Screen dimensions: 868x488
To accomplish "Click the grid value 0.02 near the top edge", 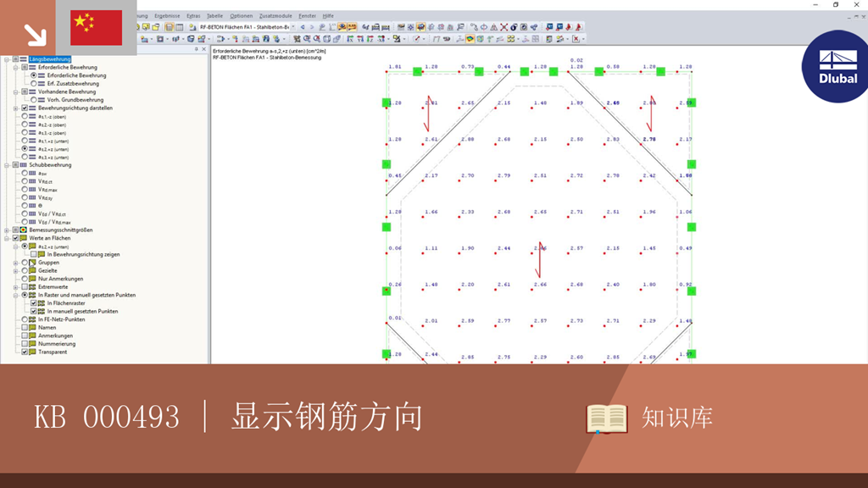I will [576, 60].
